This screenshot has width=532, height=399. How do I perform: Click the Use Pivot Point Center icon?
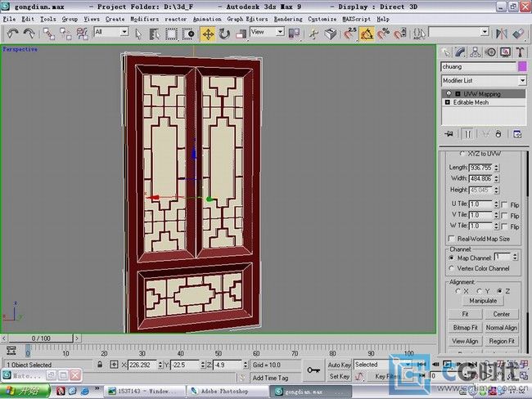pyautogui.click(x=294, y=34)
